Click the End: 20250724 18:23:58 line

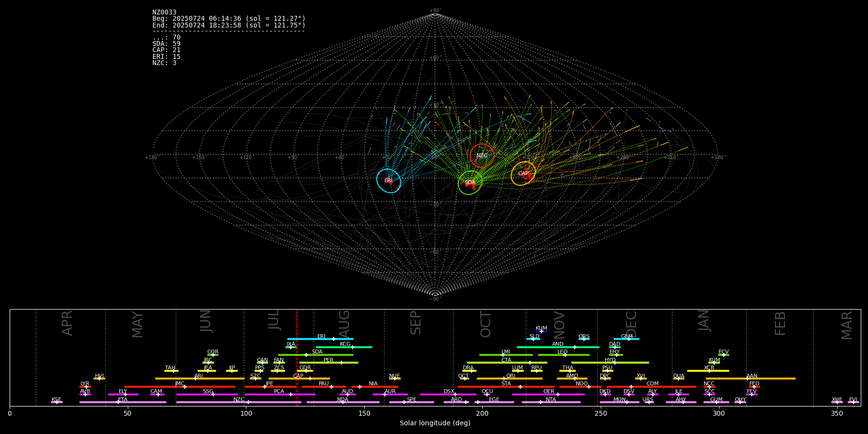pos(229,25)
